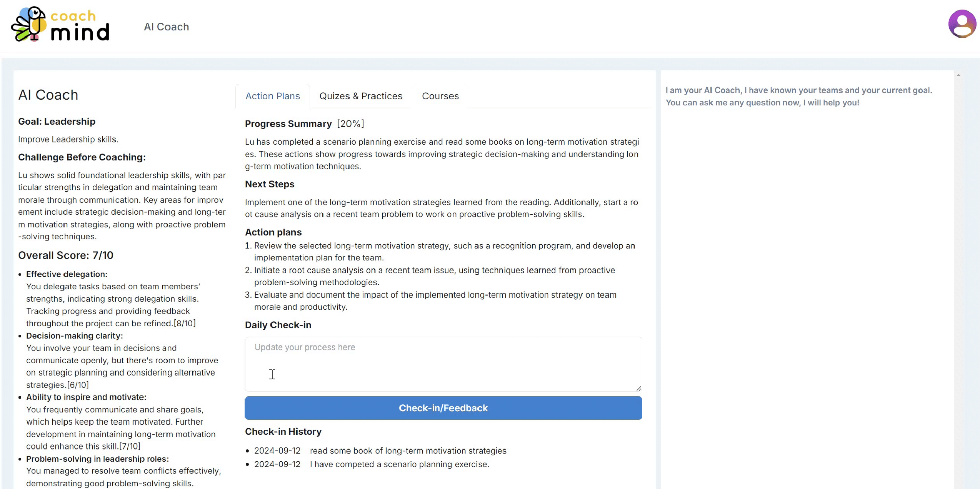Image resolution: width=980 pixels, height=489 pixels.
Task: Open AI Coach in the top navigation
Action: 166,27
